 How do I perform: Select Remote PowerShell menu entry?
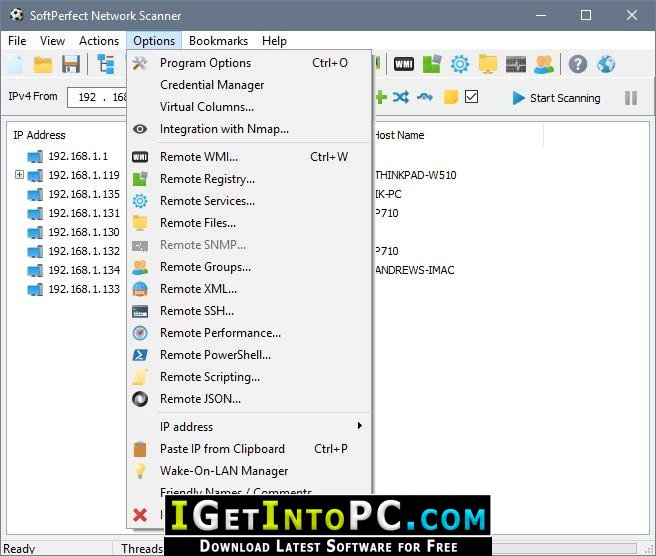[x=249, y=355]
